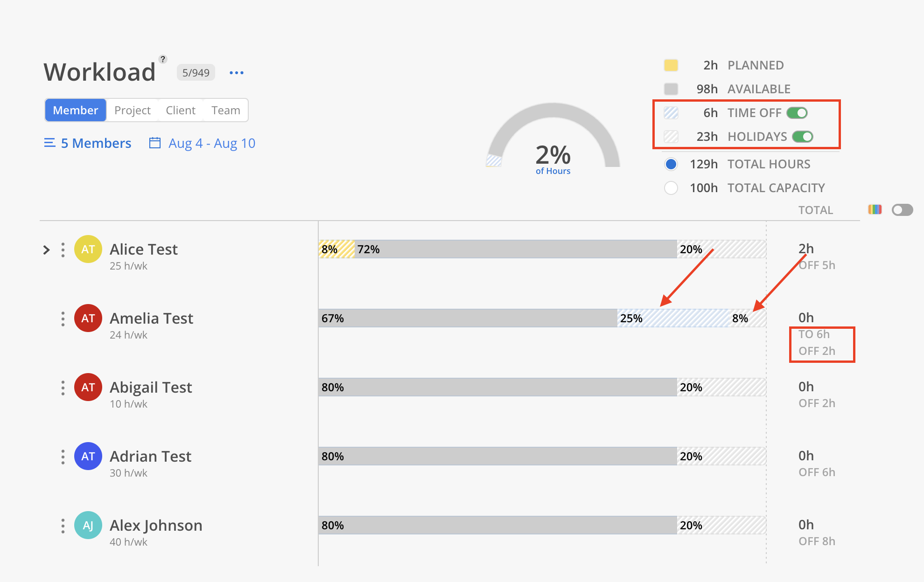The height and width of the screenshot is (582, 924).
Task: Open the three-dot more options menu beside Workload
Action: [237, 73]
